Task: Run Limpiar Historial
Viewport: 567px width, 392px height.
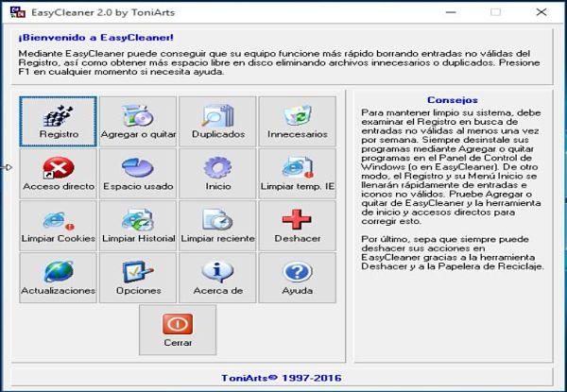Action: point(138,226)
